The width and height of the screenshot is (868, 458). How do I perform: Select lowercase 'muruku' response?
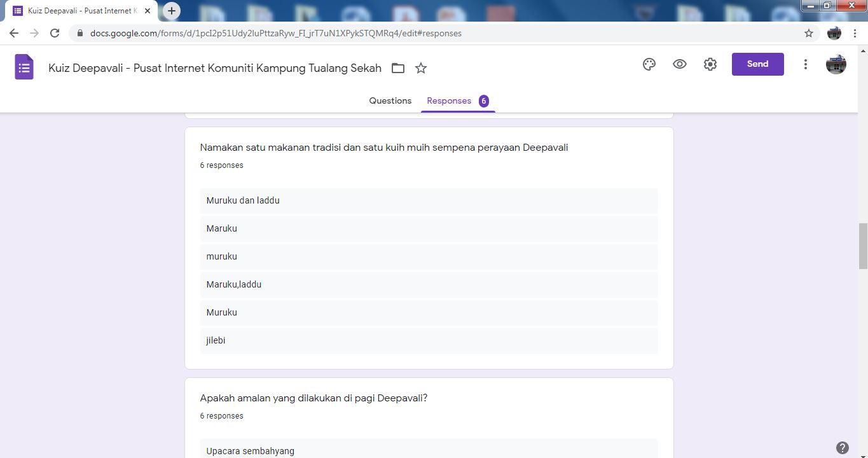[429, 256]
